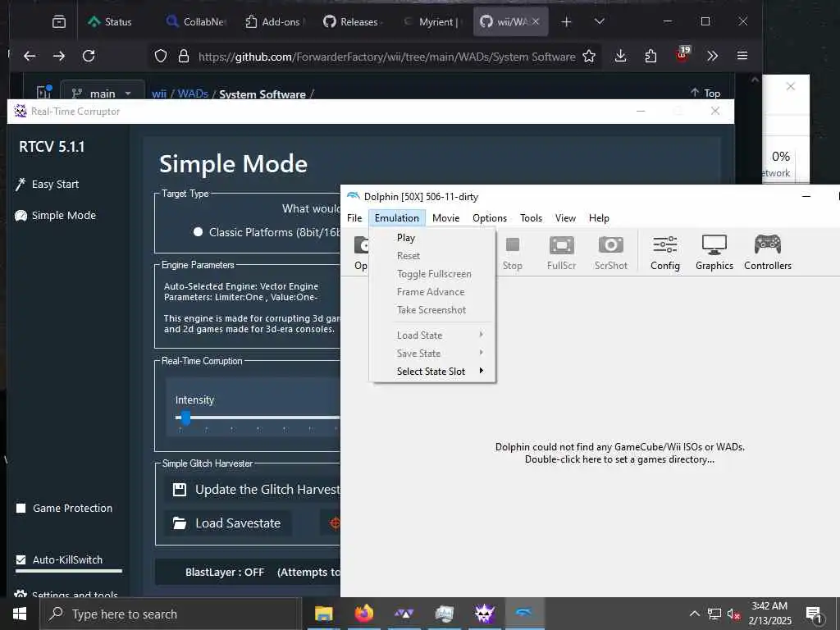Click the site padlock icon

tap(184, 57)
